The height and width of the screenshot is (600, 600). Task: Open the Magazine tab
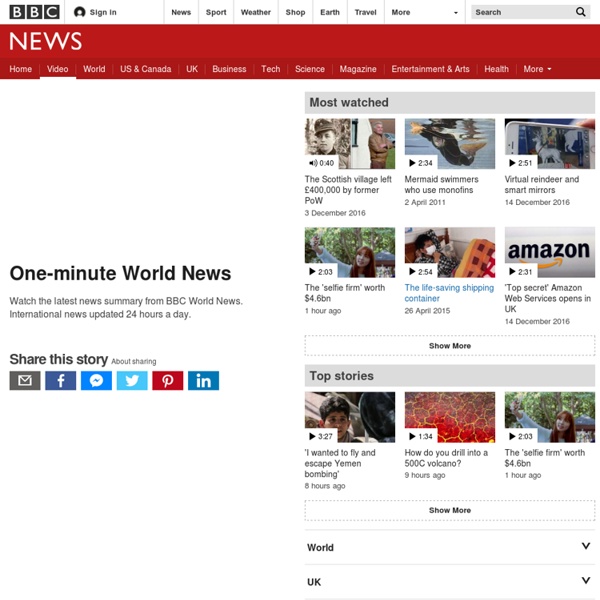tap(358, 69)
